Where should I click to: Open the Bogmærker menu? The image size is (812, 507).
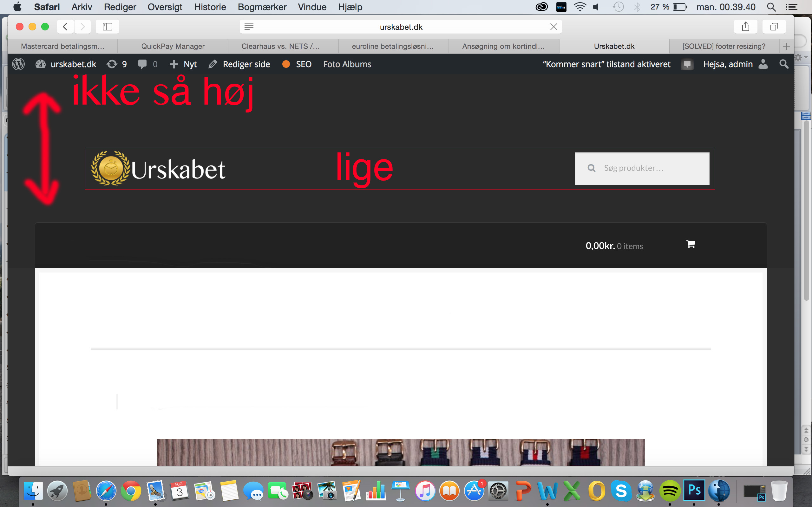pyautogui.click(x=262, y=7)
